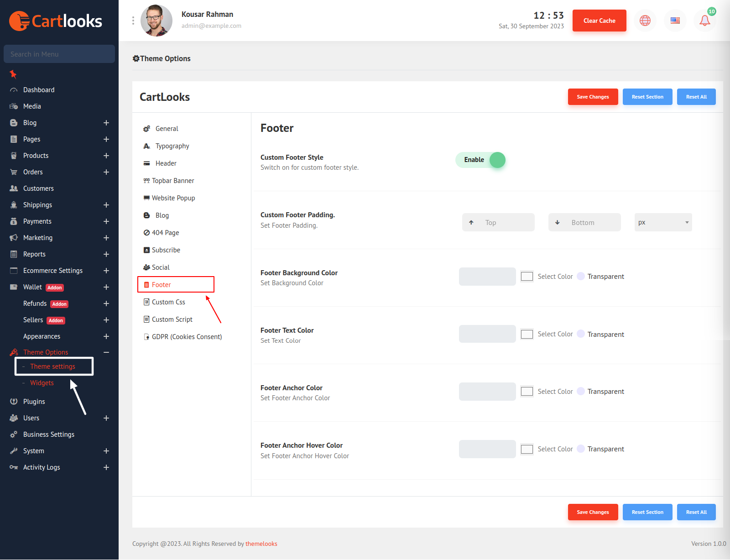Click the top Save Changes button

pyautogui.click(x=593, y=97)
